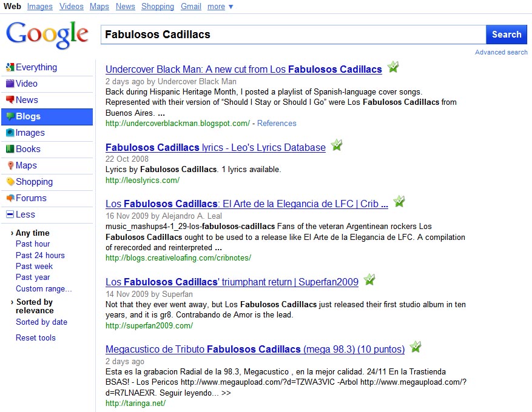Open Gmail from the top bar
532x412 pixels.
coord(191,7)
